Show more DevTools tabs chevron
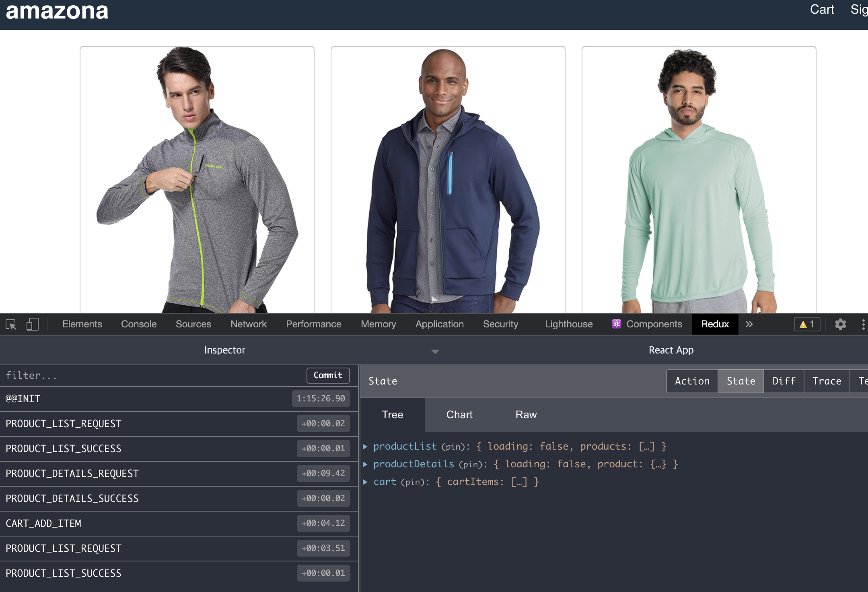This screenshot has height=592, width=868. coord(749,325)
